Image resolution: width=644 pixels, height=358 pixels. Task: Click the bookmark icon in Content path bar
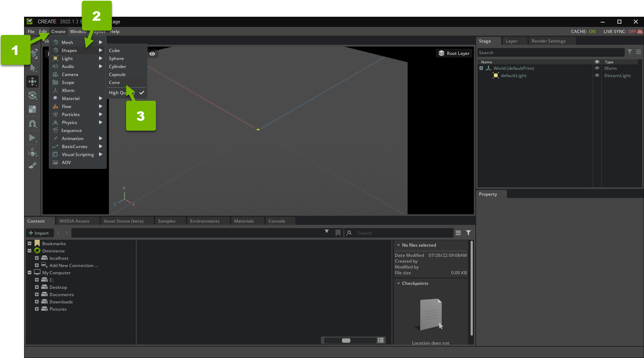click(338, 233)
